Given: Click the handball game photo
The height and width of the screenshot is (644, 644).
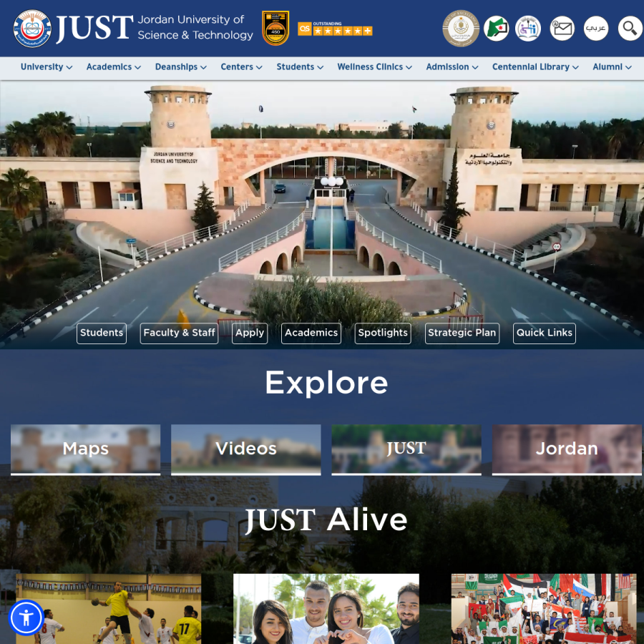Looking at the screenshot, I should click(x=109, y=609).
